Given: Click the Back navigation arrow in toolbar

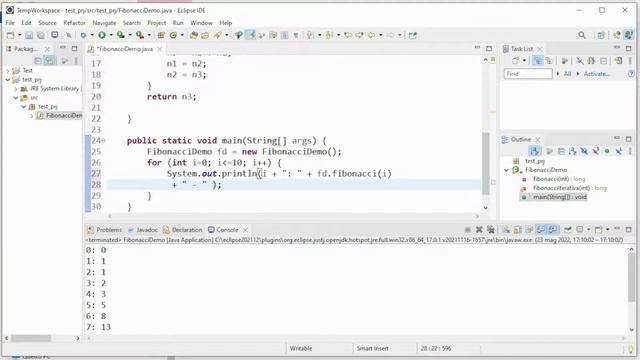Looking at the screenshot, I should [371, 36].
